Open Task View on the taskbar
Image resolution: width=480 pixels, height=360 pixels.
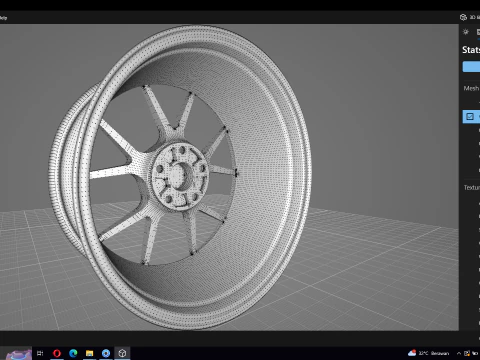click(x=40, y=353)
